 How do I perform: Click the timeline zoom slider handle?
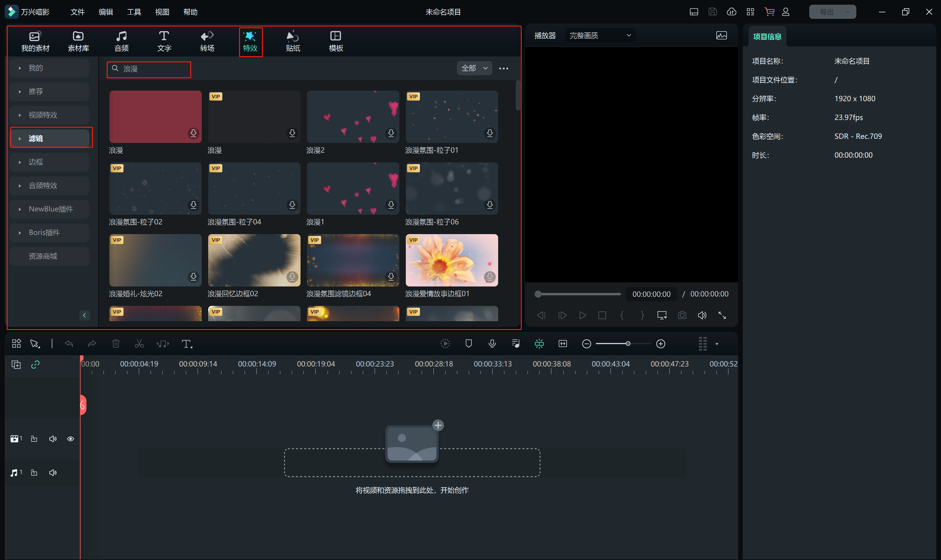pyautogui.click(x=628, y=344)
